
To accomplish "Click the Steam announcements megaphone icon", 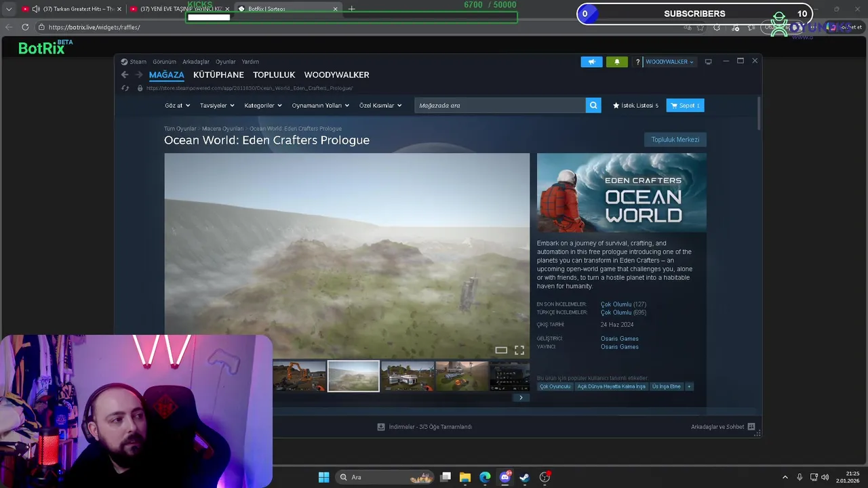I will pyautogui.click(x=591, y=62).
